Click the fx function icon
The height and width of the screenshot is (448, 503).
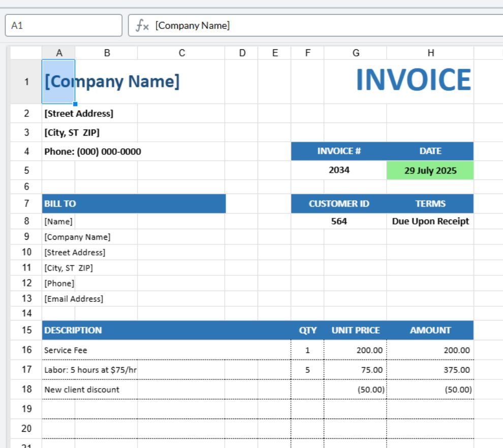[x=142, y=25]
